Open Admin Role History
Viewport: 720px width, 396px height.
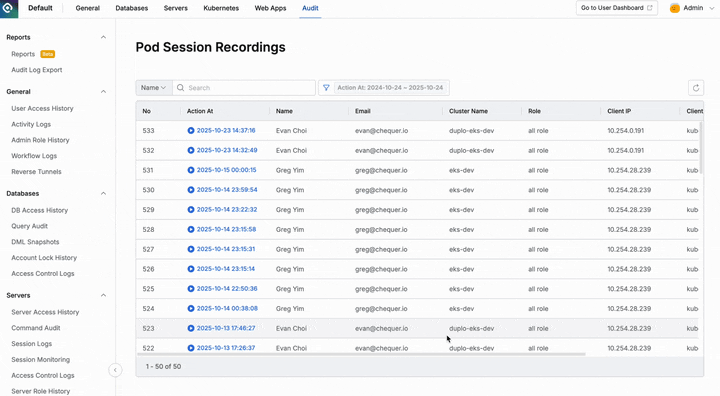[40, 140]
